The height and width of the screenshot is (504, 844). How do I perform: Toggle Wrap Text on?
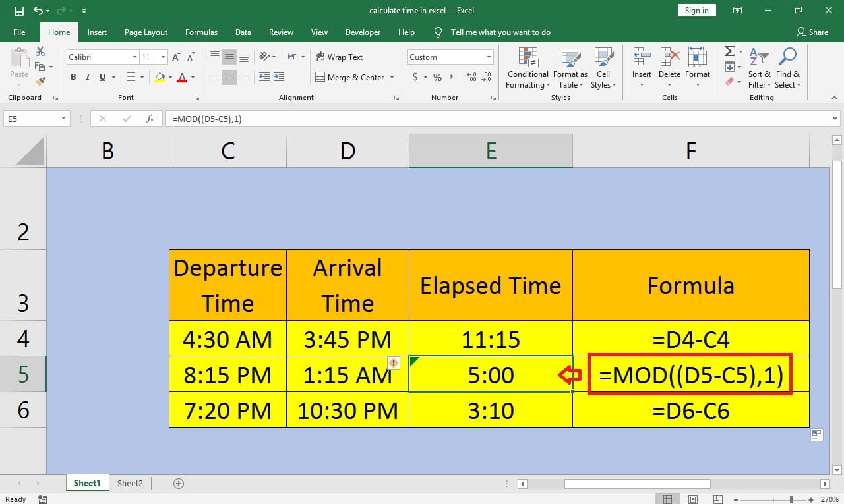point(338,57)
